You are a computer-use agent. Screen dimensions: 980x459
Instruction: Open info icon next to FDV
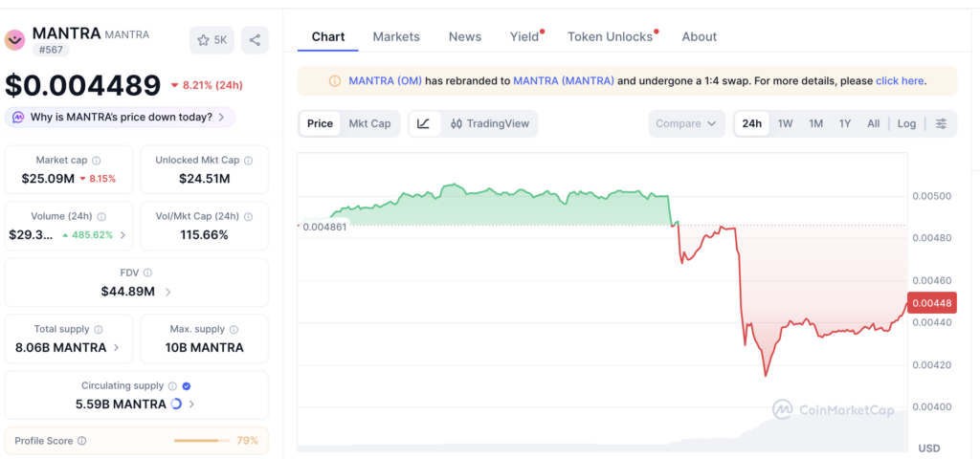[x=147, y=273]
